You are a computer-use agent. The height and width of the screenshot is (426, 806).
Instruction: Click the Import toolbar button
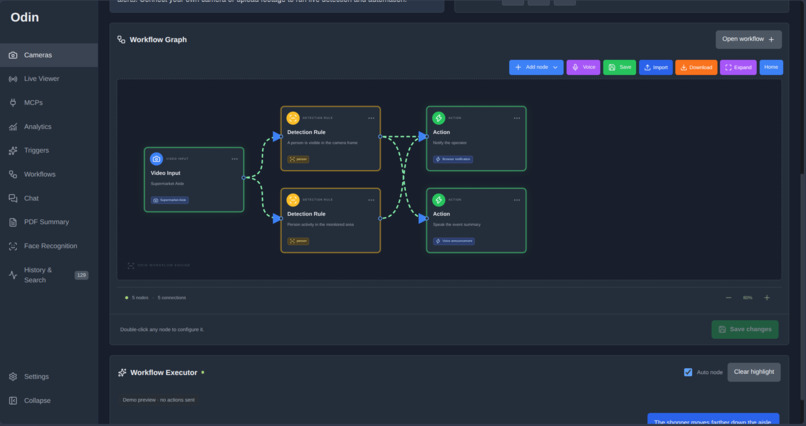tap(655, 67)
